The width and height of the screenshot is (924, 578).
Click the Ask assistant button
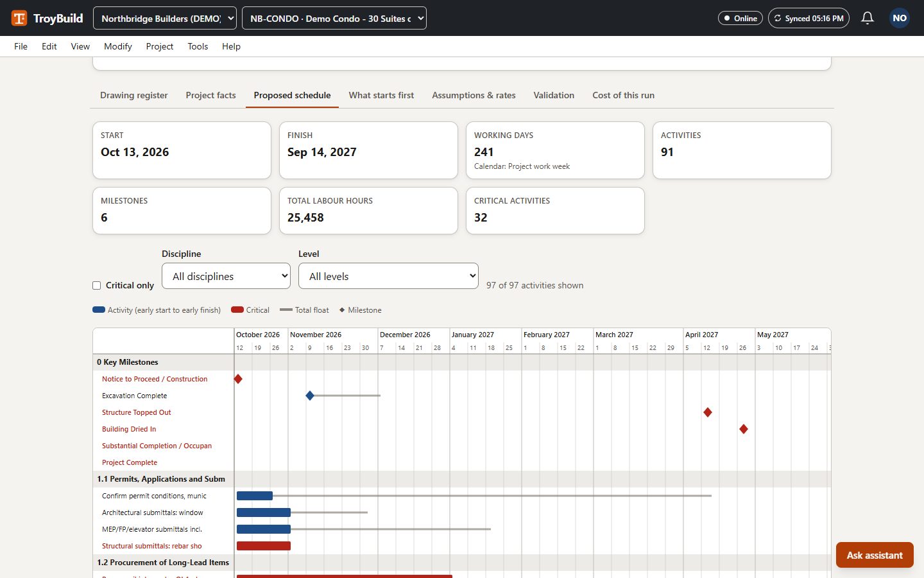pyautogui.click(x=875, y=555)
